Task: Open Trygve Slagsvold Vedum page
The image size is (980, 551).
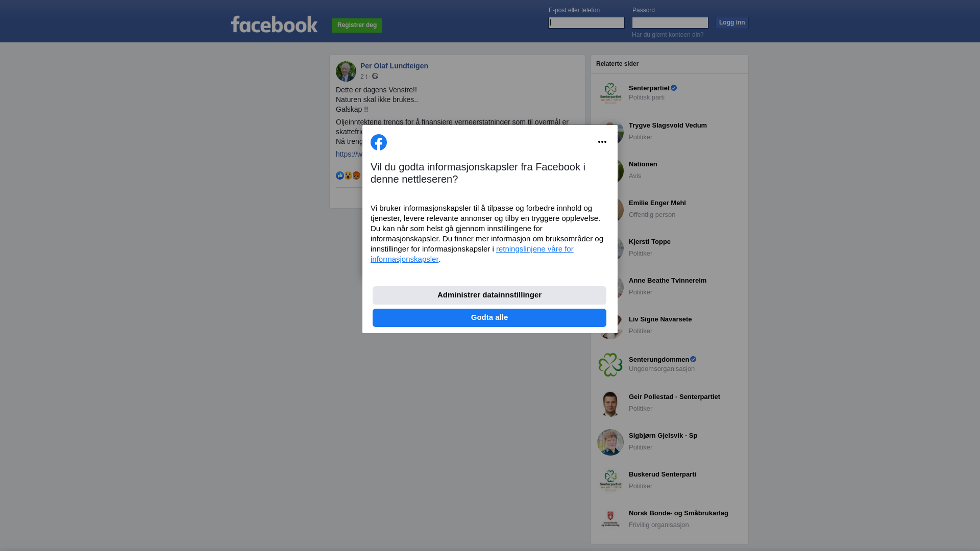Action: (x=668, y=126)
